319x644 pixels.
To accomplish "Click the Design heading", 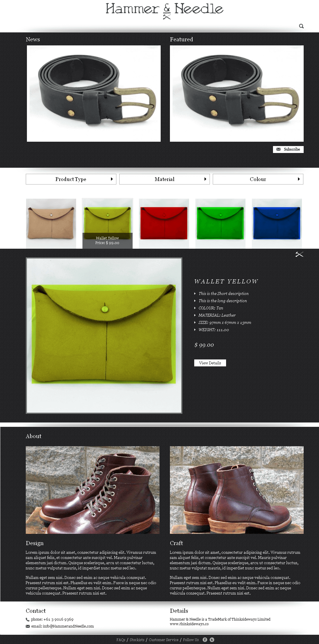I will point(35,543).
